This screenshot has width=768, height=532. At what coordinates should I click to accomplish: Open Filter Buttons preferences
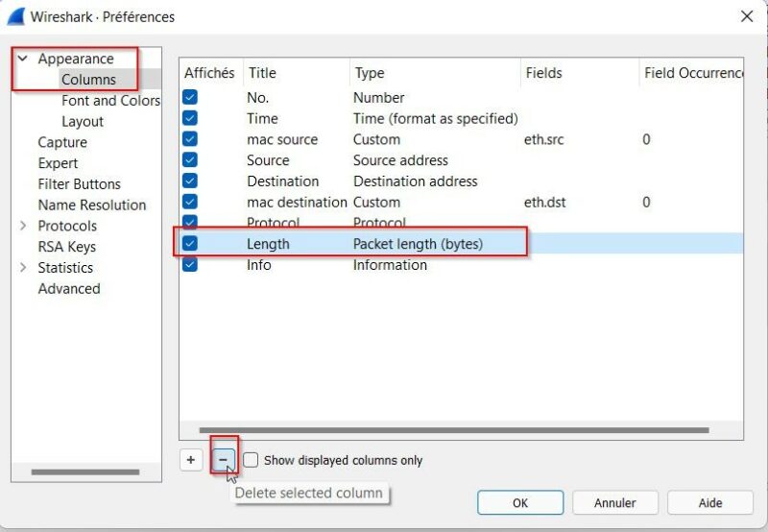[x=80, y=184]
